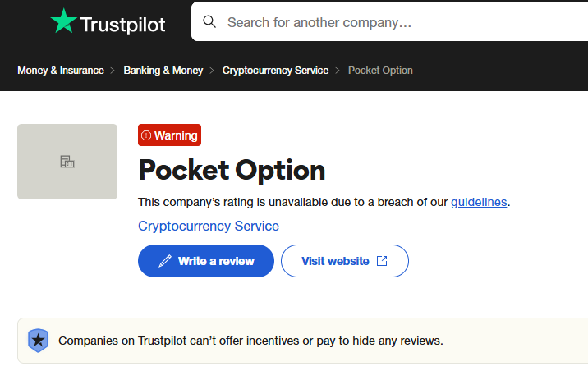Image resolution: width=588 pixels, height=389 pixels.
Task: Click the Trustpilot green star logo
Action: coord(63,21)
